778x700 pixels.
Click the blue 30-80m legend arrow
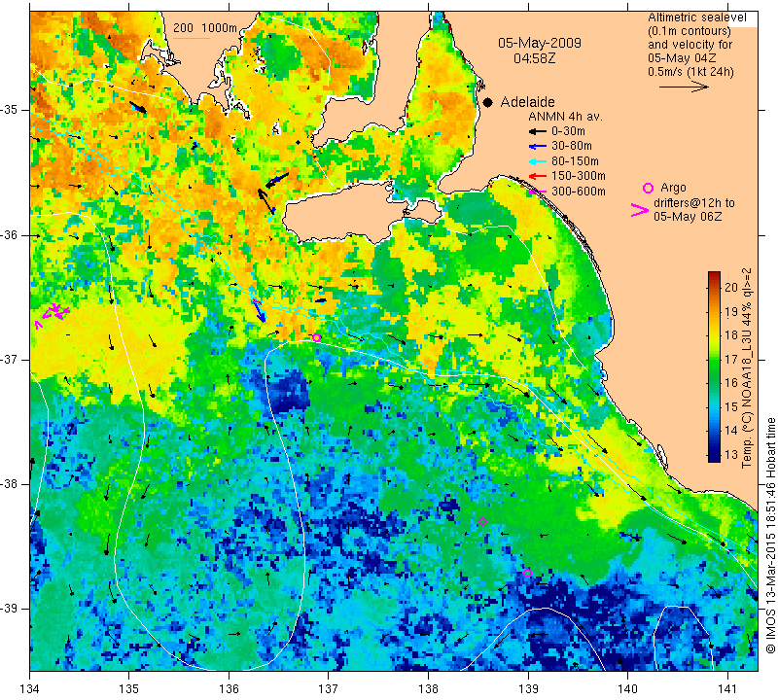coord(538,147)
